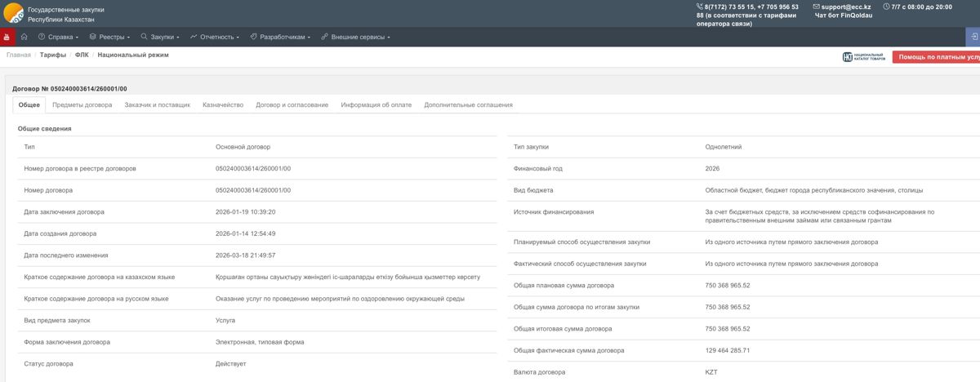
Task: Click the value Основной договор
Action: click(243, 147)
